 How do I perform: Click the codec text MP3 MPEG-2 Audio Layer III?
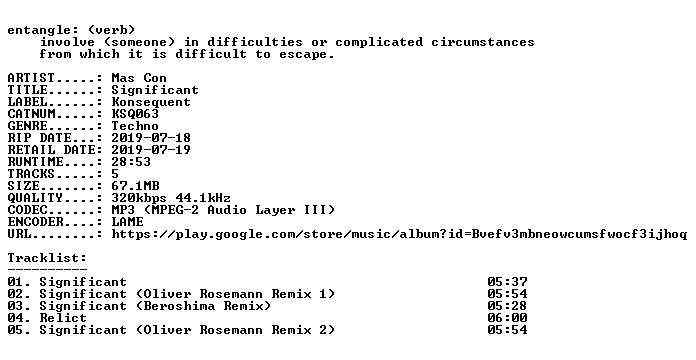click(223, 210)
